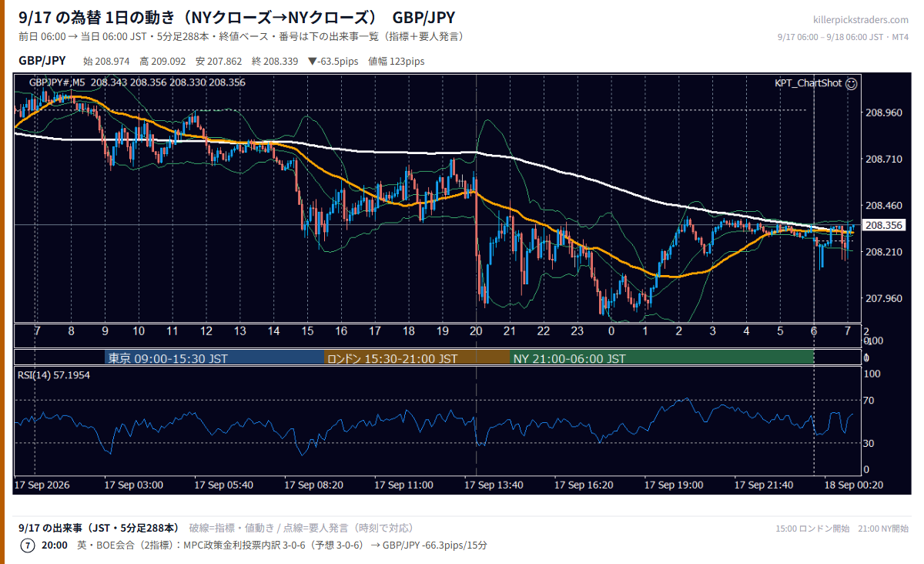Viewport: 924px width, 564px height.
Task: Click the close price 終 208.339
Action: pos(275,61)
